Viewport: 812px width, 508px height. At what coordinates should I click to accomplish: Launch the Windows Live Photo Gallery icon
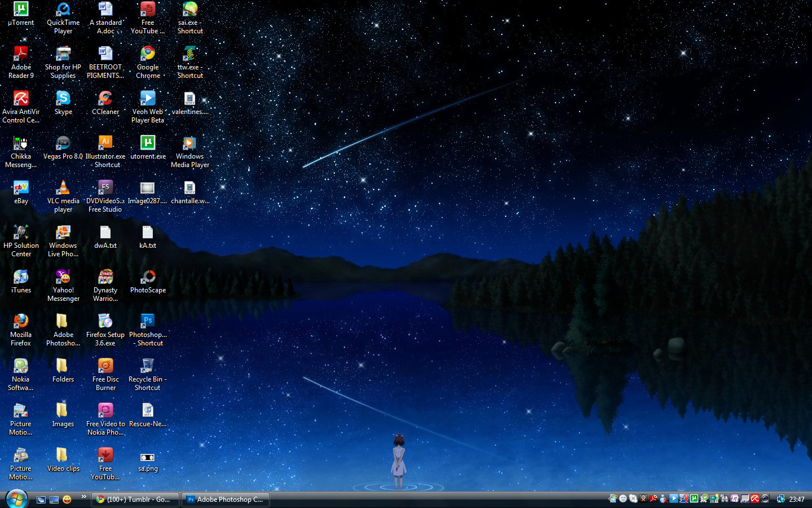pos(63,241)
